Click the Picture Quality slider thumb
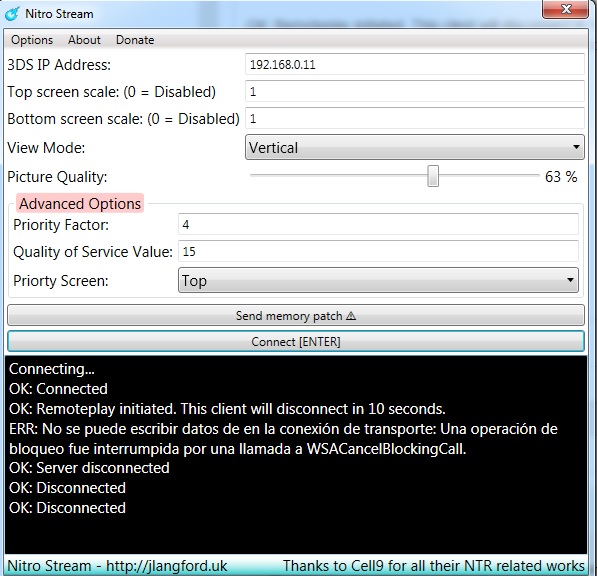This screenshot has height=576, width=597. pos(433,176)
